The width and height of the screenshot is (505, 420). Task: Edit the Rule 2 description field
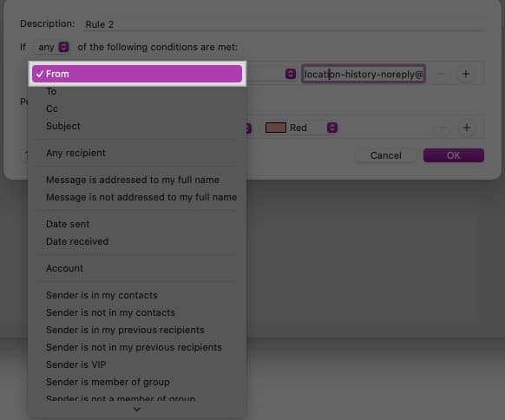tap(284, 24)
